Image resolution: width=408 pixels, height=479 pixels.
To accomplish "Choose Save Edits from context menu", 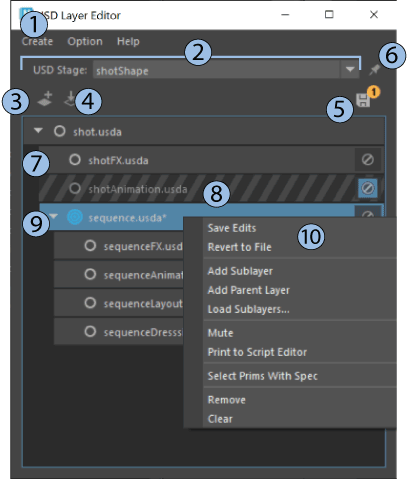I will 232,228.
